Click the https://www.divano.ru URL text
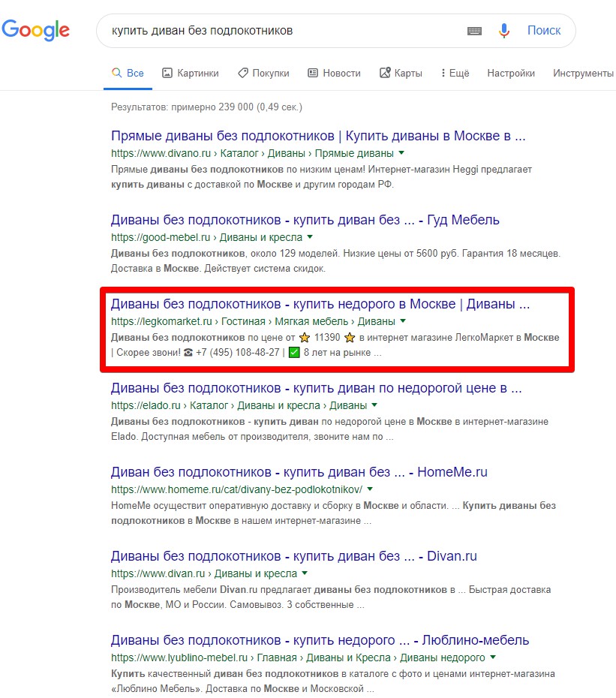The image size is (616, 698). tap(161, 154)
